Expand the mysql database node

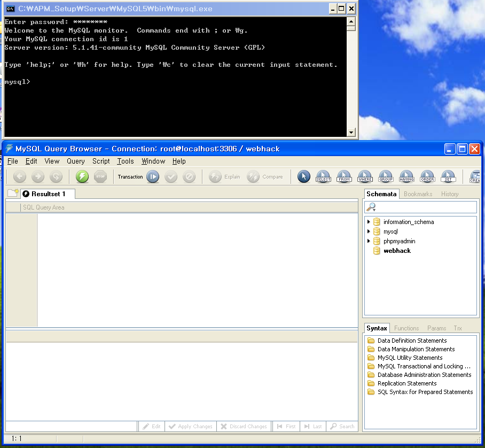click(x=369, y=231)
